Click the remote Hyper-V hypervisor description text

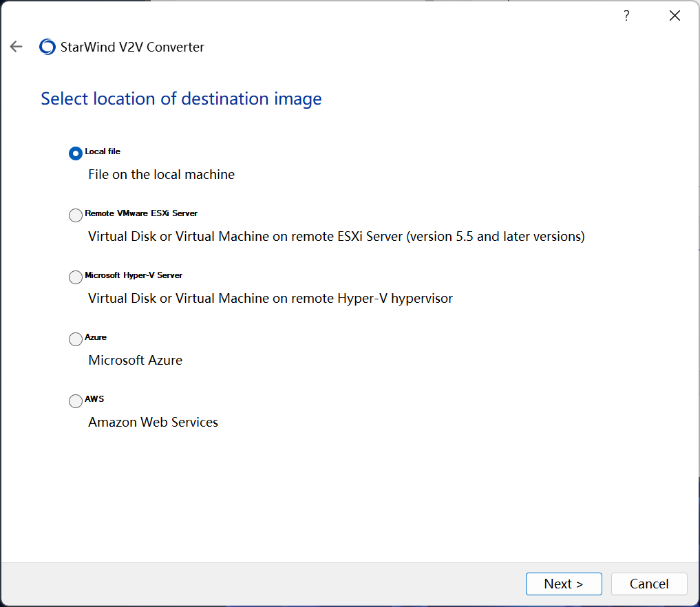pyautogui.click(x=271, y=299)
